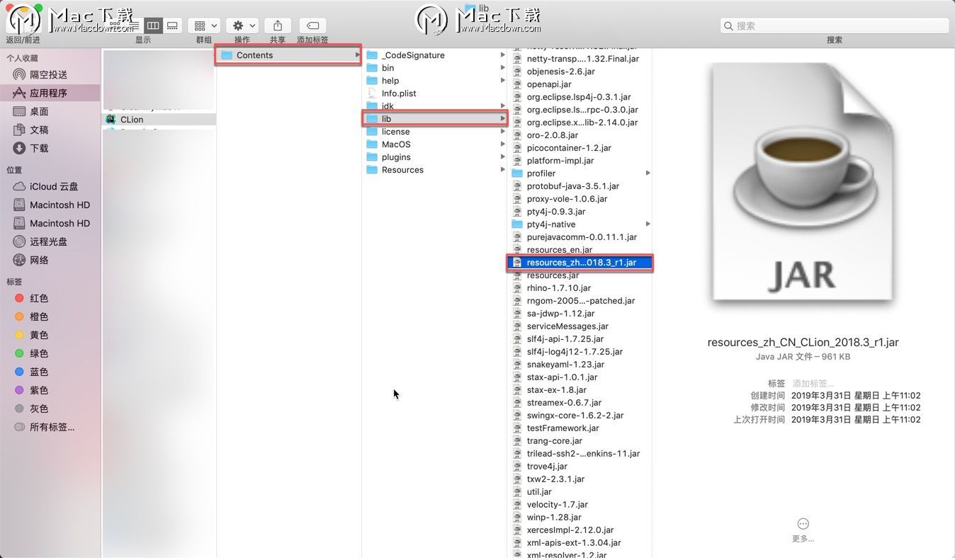This screenshot has height=560, width=955.
Task: Click the add tags (添加标签...) field in preview
Action: coord(813,384)
